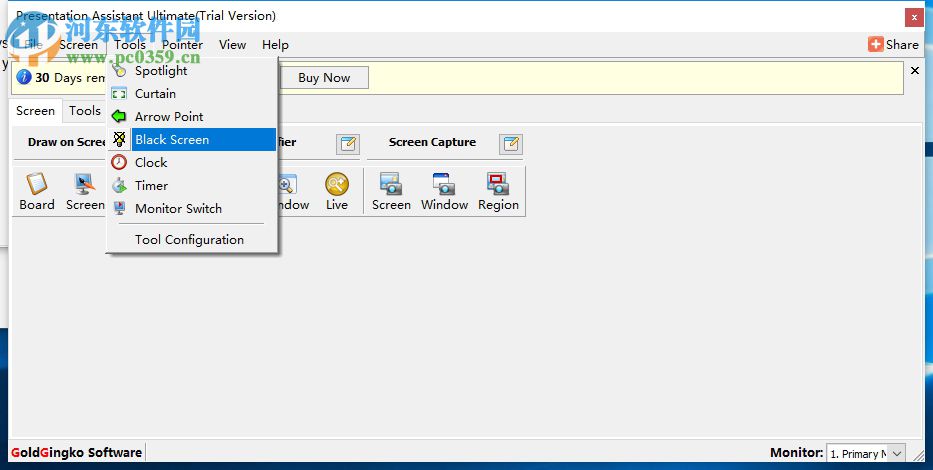Click the trial info icon
Image resolution: width=933 pixels, height=470 pixels.
24,77
